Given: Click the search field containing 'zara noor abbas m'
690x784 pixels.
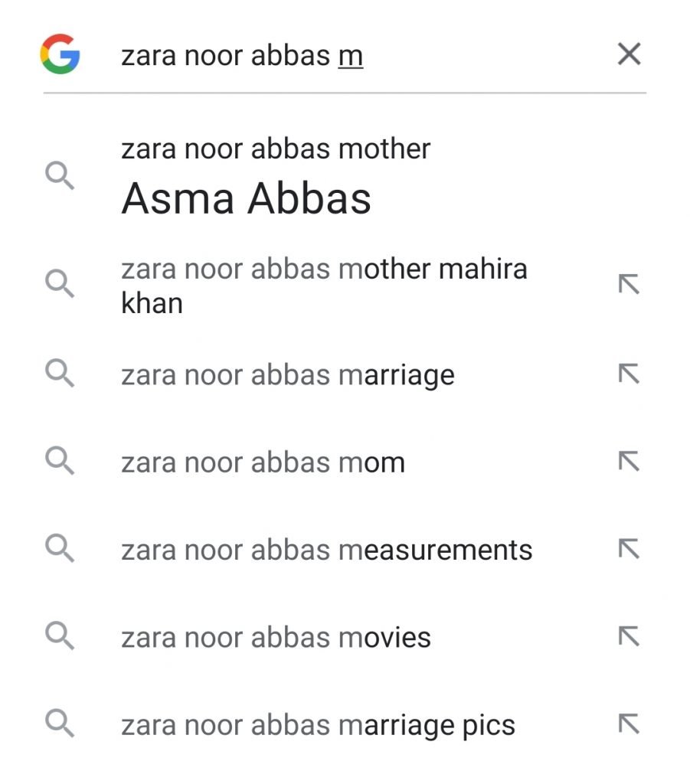Looking at the screenshot, I should tap(345, 56).
